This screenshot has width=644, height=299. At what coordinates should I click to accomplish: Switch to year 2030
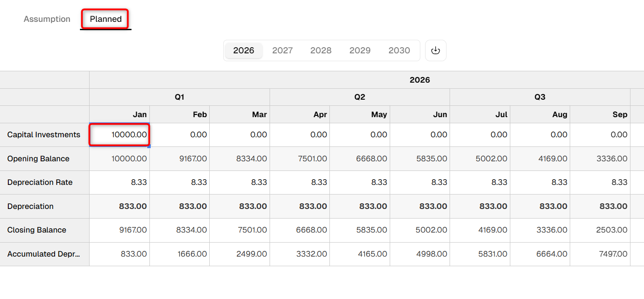pos(399,51)
